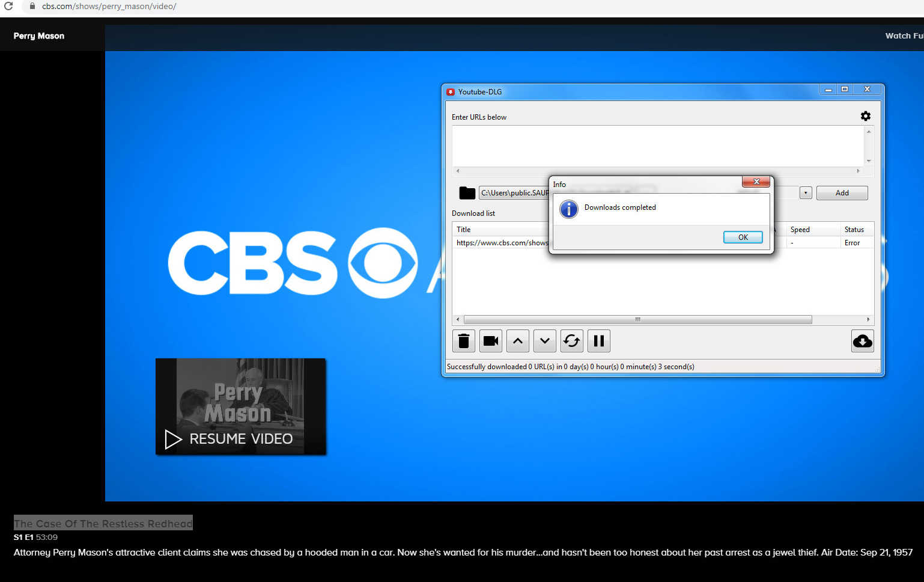The width and height of the screenshot is (924, 582).
Task: Open Youtube-DLG settings gear
Action: point(865,116)
